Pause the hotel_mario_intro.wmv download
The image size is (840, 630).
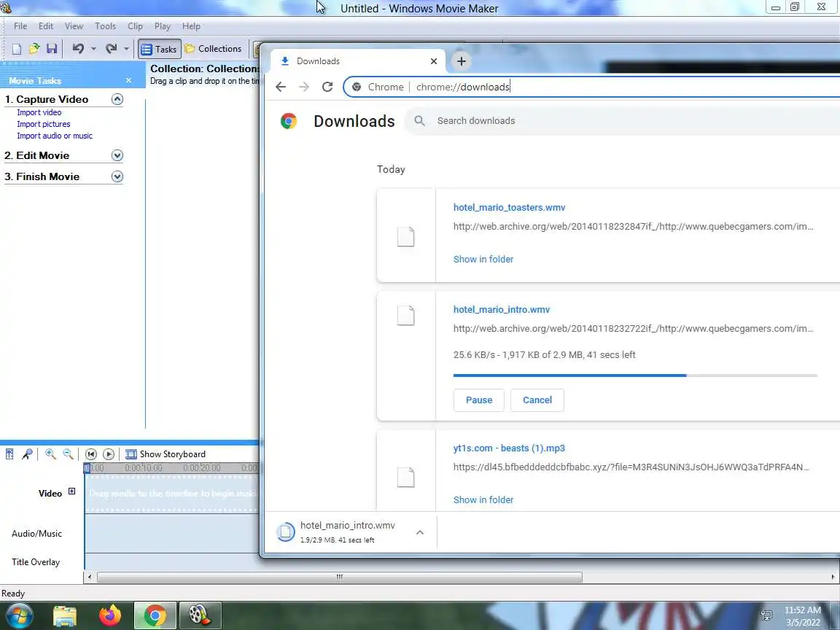tap(479, 400)
